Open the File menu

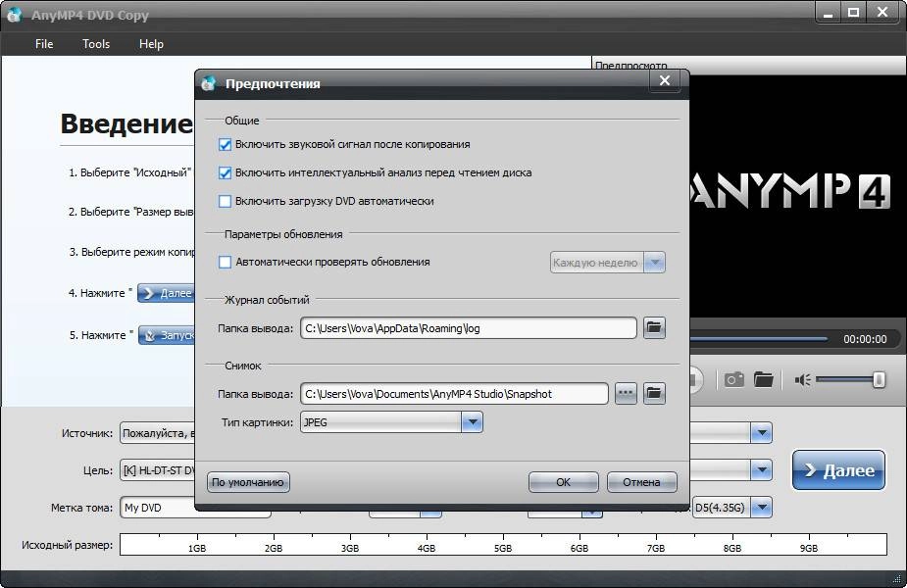coord(44,44)
